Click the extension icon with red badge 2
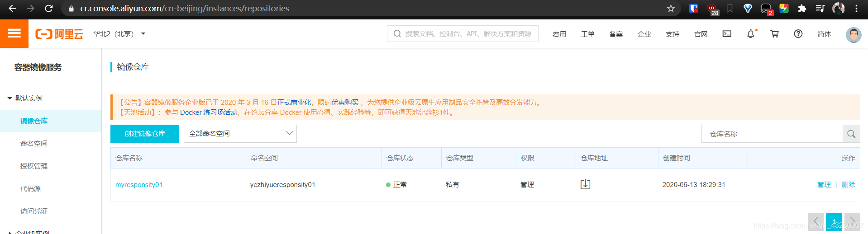This screenshot has width=868, height=234. [767, 9]
